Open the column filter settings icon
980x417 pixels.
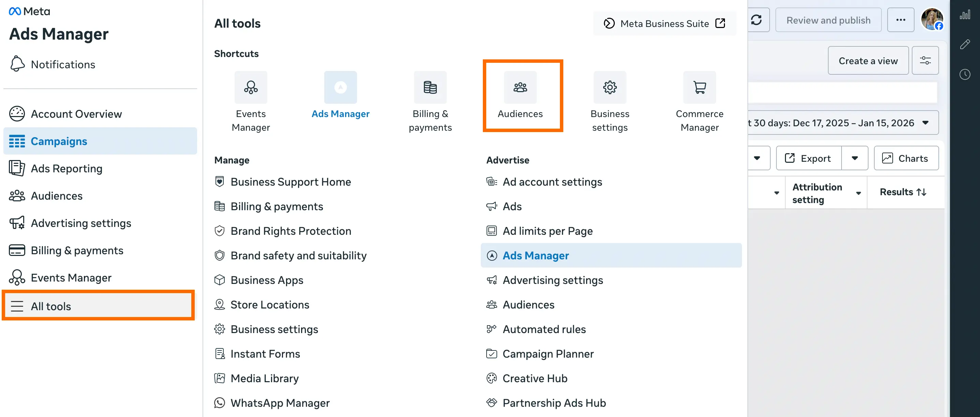coord(925,60)
